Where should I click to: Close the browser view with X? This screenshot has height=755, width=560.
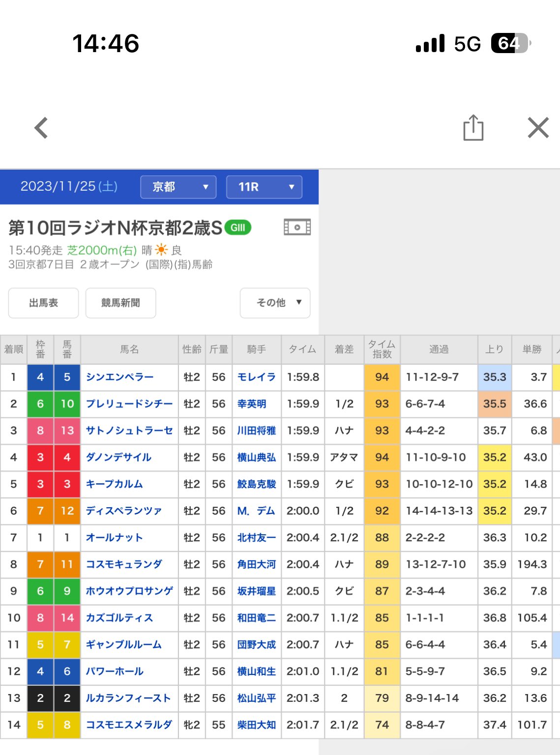538,128
